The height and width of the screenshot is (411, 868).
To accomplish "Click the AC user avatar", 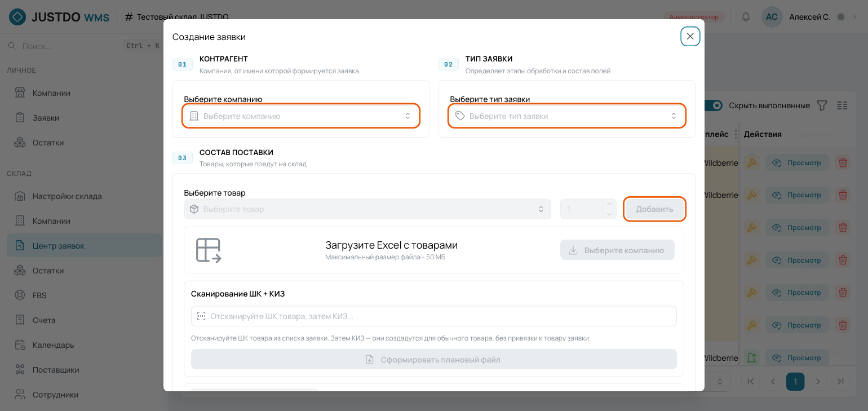I will (772, 17).
